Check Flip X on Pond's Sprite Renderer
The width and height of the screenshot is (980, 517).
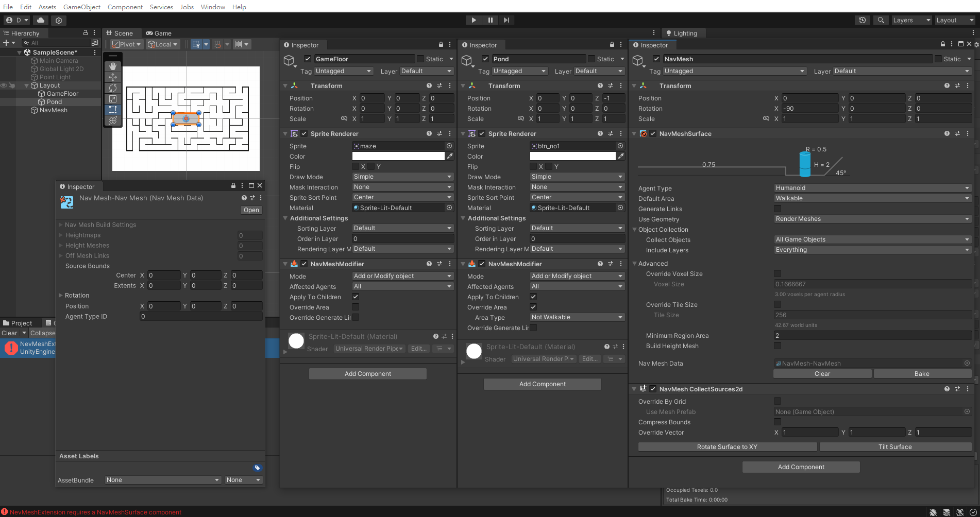(x=534, y=166)
